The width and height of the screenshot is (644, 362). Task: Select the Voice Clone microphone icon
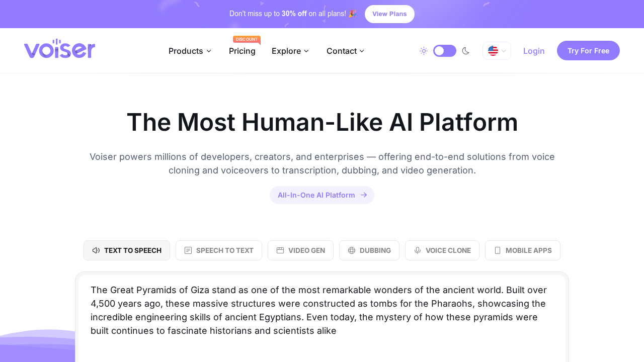(417, 250)
